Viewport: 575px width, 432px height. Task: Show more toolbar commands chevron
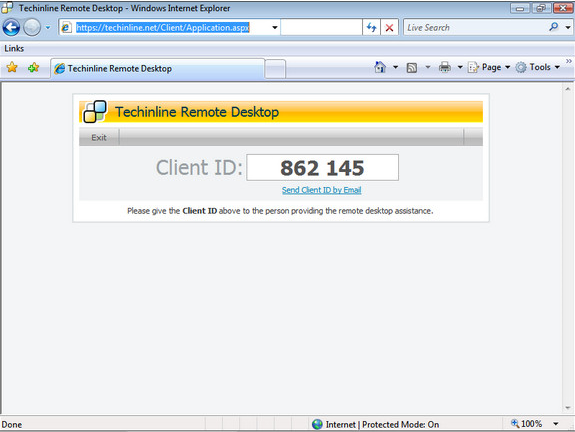click(569, 61)
